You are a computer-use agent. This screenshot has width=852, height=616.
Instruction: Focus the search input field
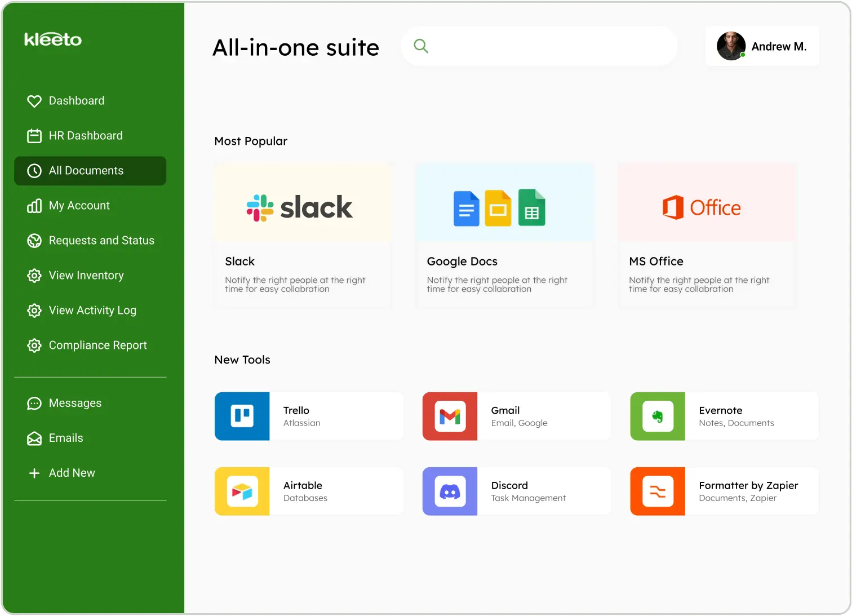click(539, 46)
